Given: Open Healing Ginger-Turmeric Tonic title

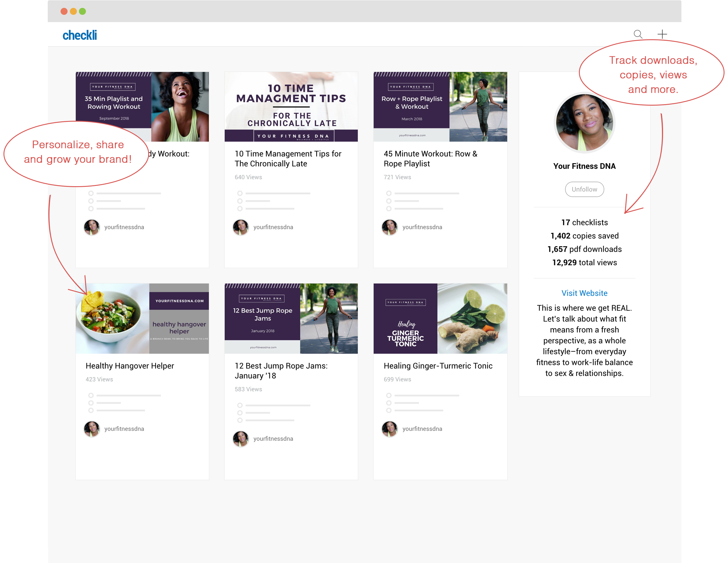Looking at the screenshot, I should pos(438,366).
